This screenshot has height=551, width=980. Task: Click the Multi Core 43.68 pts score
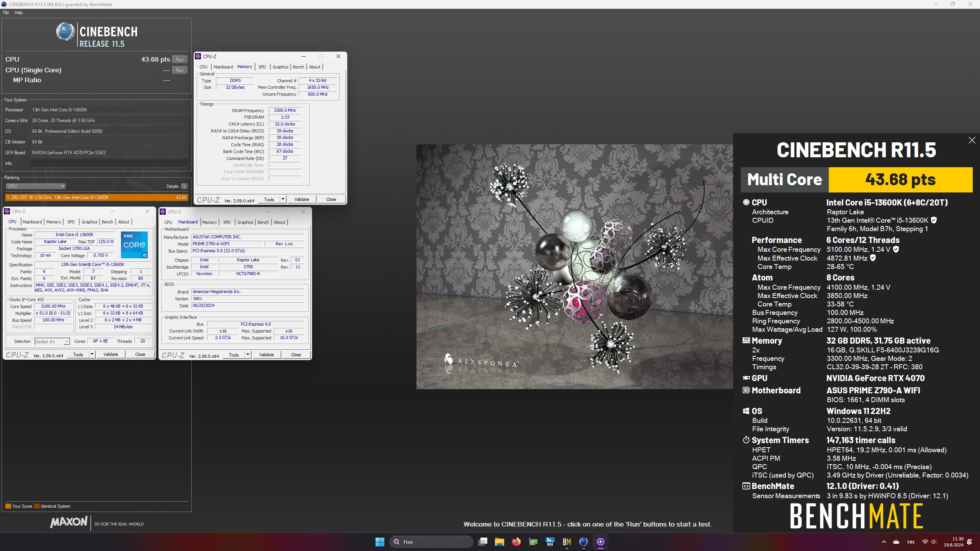point(900,179)
